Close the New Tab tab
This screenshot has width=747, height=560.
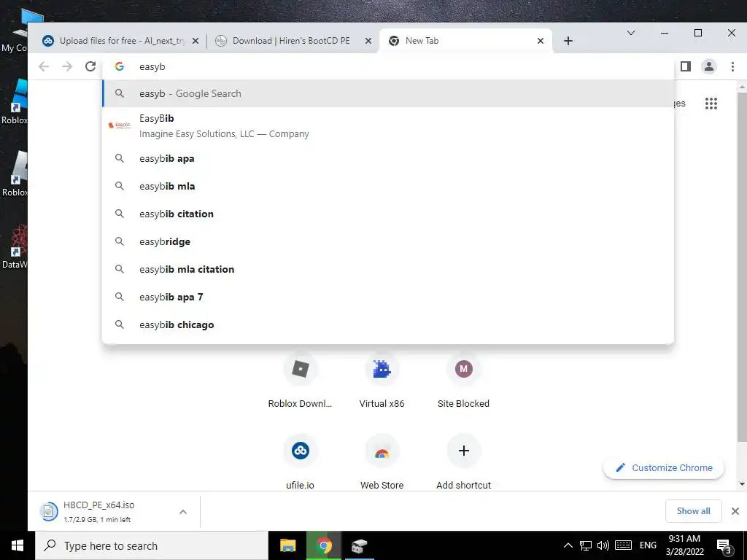[x=541, y=41]
